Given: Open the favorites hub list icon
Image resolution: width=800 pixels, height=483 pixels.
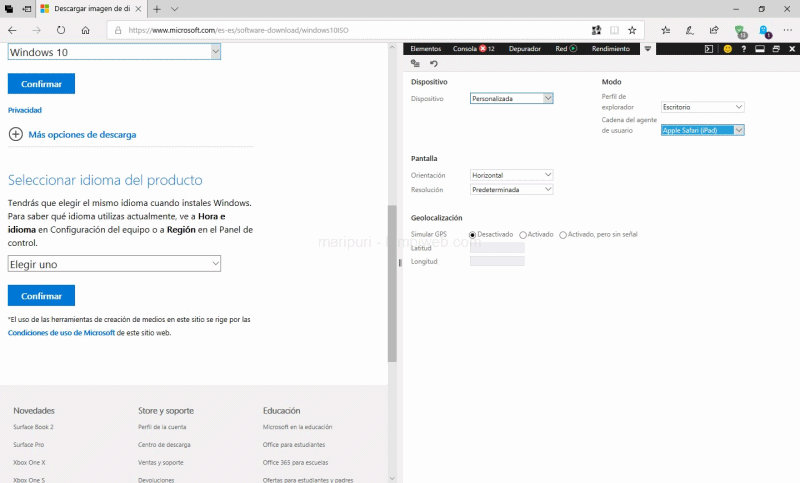Looking at the screenshot, I should [665, 30].
